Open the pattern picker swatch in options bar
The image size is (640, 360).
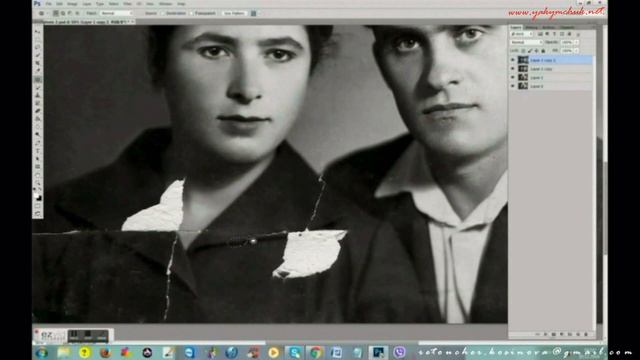[x=253, y=13]
